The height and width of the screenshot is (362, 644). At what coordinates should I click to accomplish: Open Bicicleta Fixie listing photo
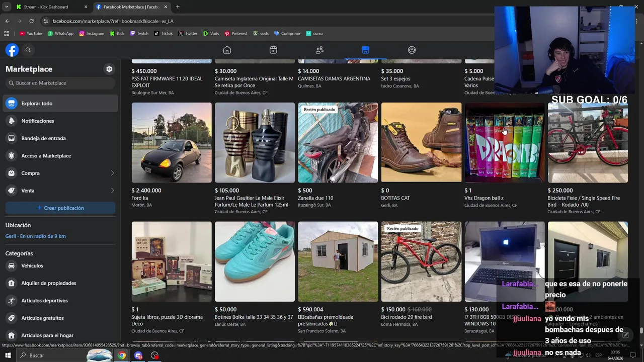coord(588,142)
